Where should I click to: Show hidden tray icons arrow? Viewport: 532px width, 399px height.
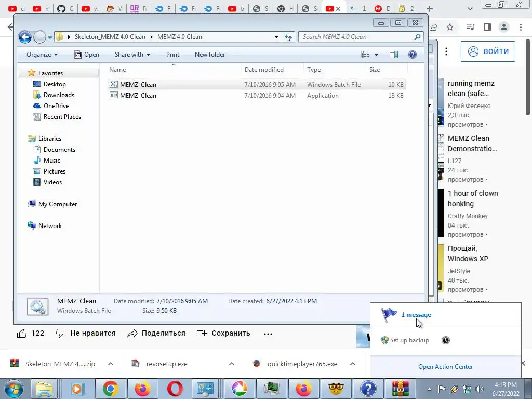(429, 389)
